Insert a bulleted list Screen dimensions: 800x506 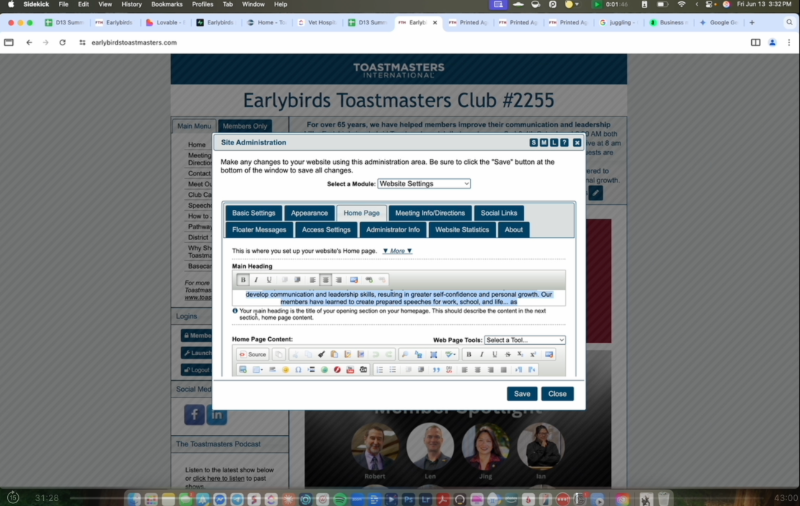(x=393, y=369)
